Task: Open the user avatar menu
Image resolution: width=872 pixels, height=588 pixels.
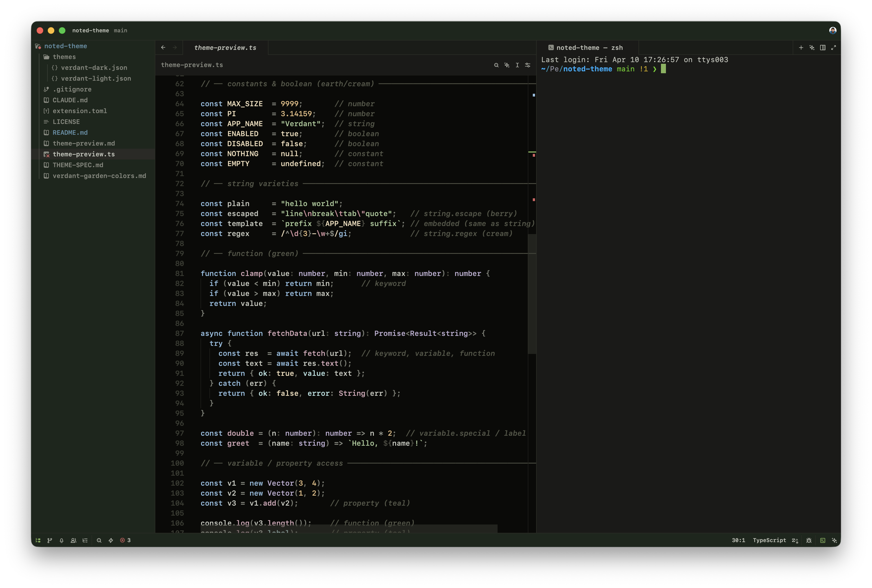Action: [833, 31]
